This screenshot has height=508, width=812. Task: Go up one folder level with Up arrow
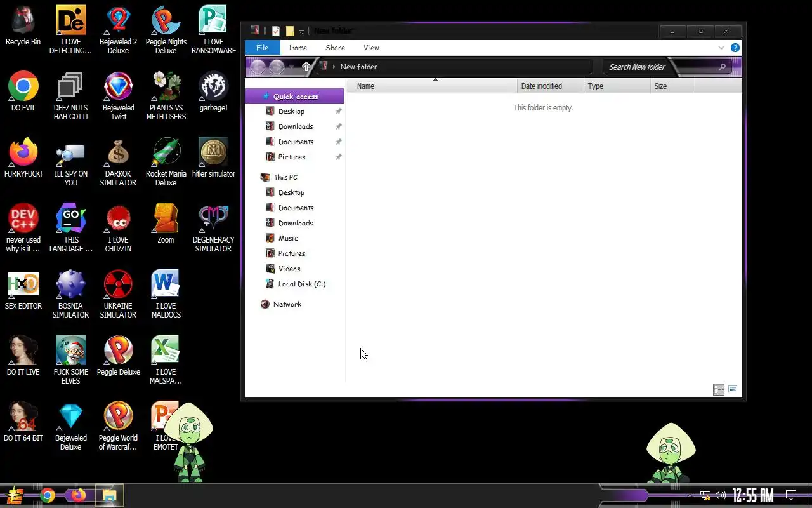point(306,66)
